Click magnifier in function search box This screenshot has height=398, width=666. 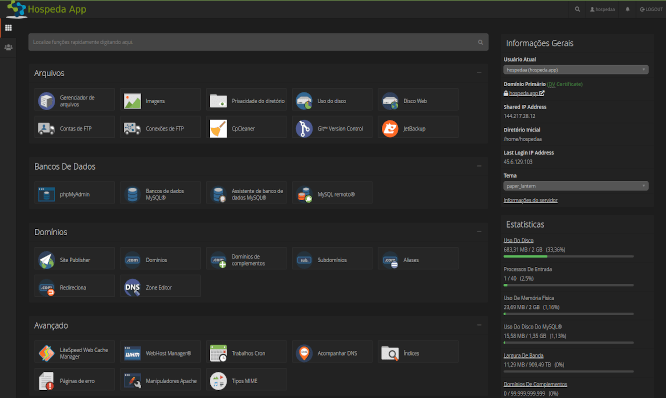click(x=480, y=42)
